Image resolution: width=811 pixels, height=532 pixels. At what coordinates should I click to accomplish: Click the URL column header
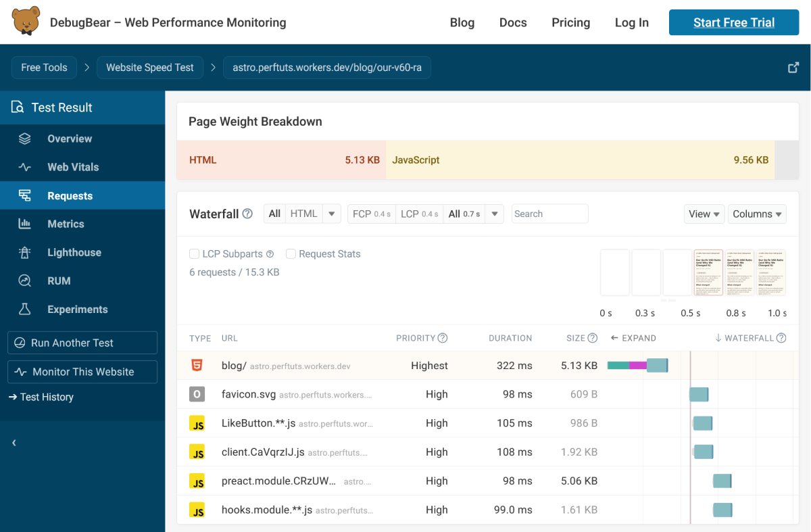click(x=230, y=338)
